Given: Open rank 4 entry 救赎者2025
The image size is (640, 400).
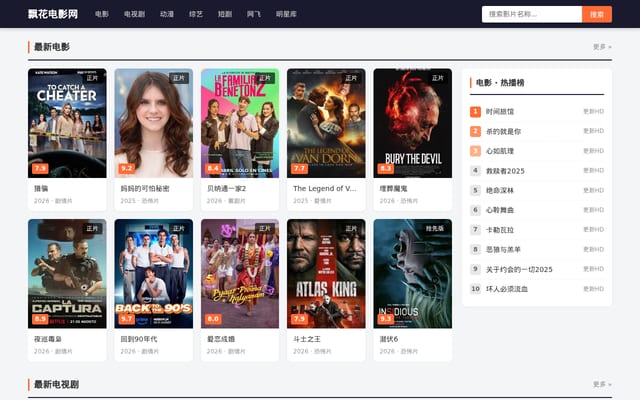Looking at the screenshot, I should 537,171.
